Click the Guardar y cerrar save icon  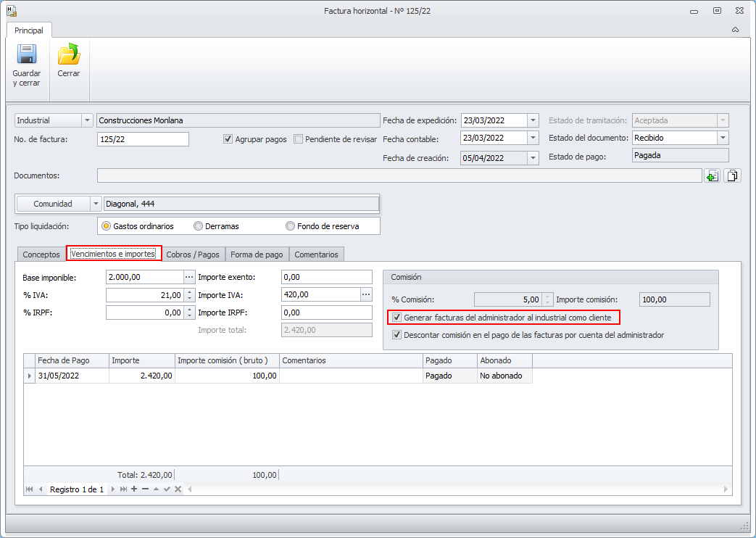(27, 55)
